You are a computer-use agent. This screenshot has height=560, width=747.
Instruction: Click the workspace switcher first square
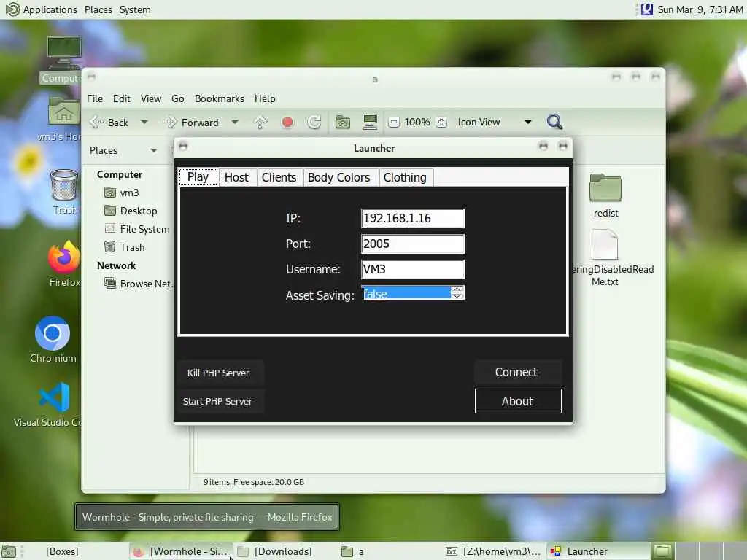[x=662, y=551]
